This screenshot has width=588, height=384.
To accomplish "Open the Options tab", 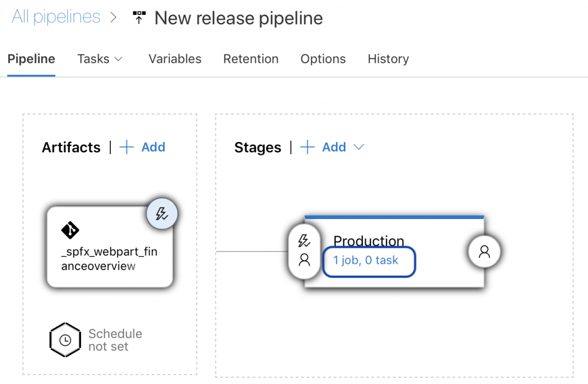I will coord(323,59).
